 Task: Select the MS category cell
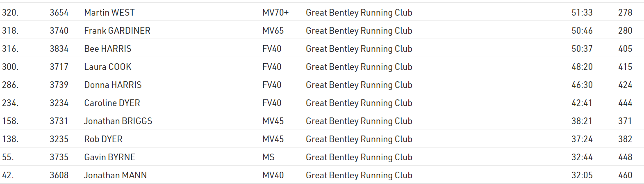point(269,157)
